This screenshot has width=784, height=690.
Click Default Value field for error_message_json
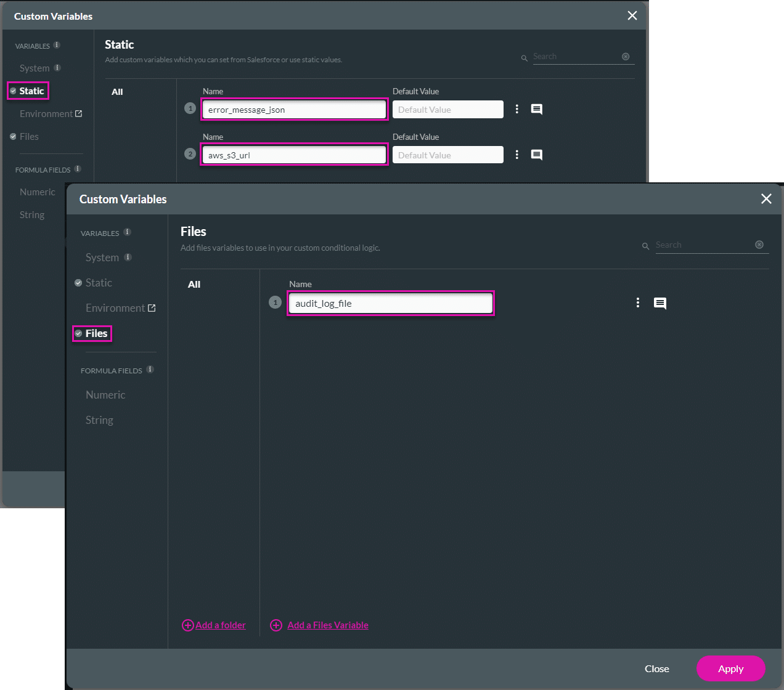pos(447,110)
